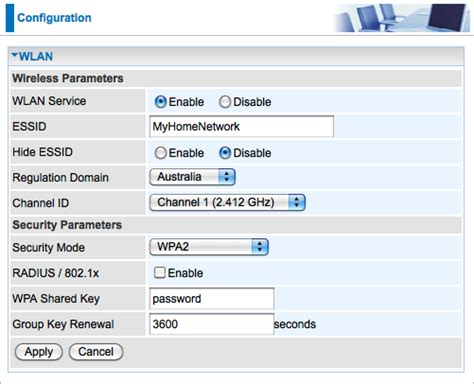Click the Hide ESSID label
This screenshot has height=384, width=474.
42,152
